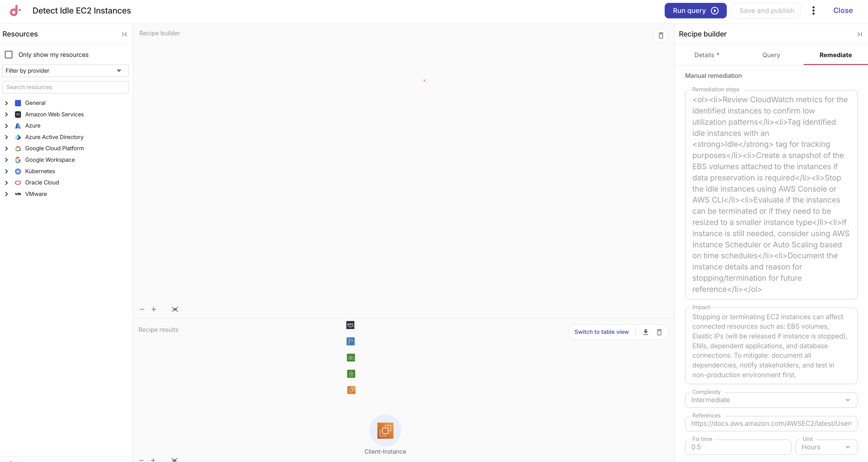Click the pink app logo icon
This screenshot has height=462, width=868.
click(15, 10)
